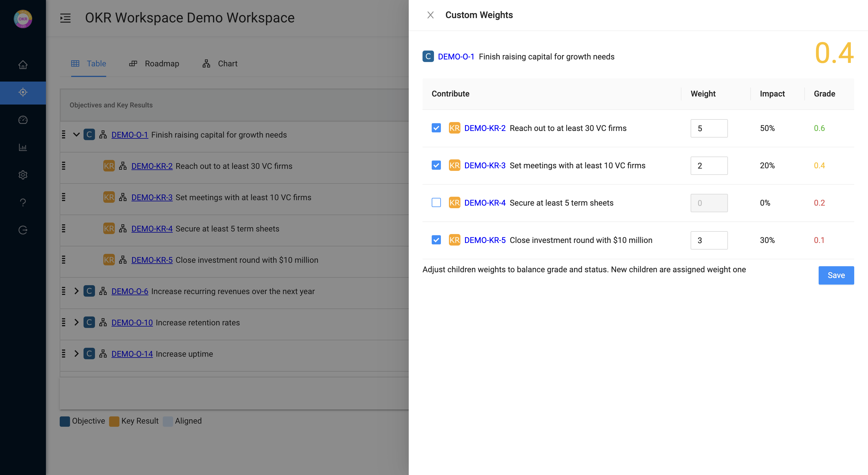The height and width of the screenshot is (475, 868).
Task: Click hierarchy icon next to DEMO-KR-3
Action: [123, 197]
